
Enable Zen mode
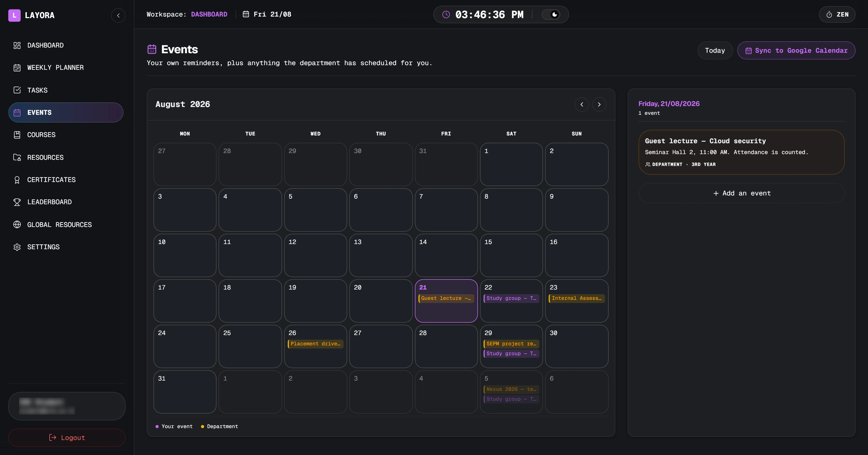tap(837, 14)
